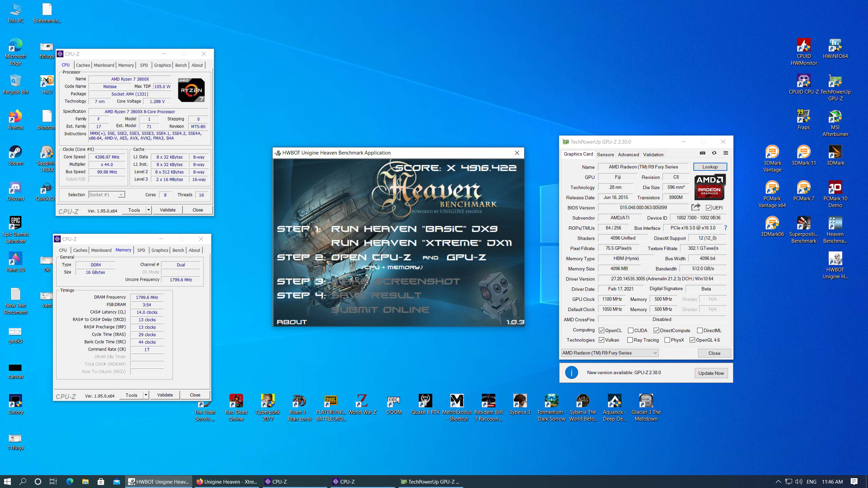
Task: Click the GPU-Z screenshot camera icon
Action: tap(703, 153)
